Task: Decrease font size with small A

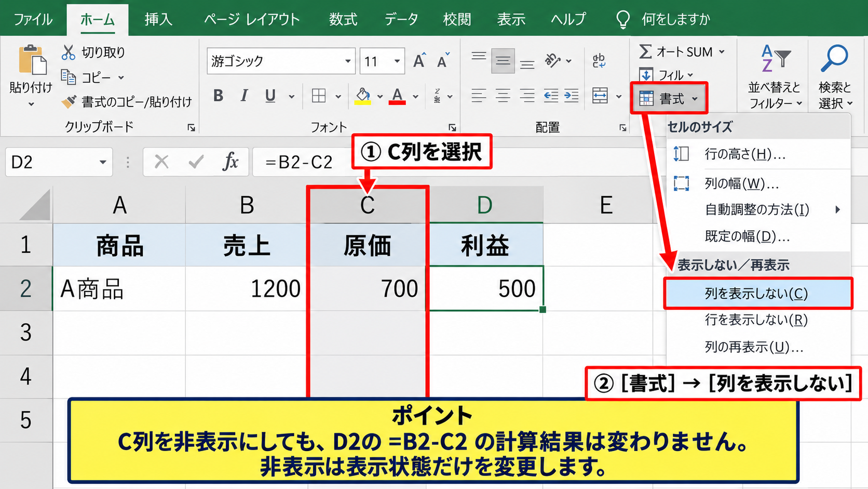Action: (x=443, y=61)
